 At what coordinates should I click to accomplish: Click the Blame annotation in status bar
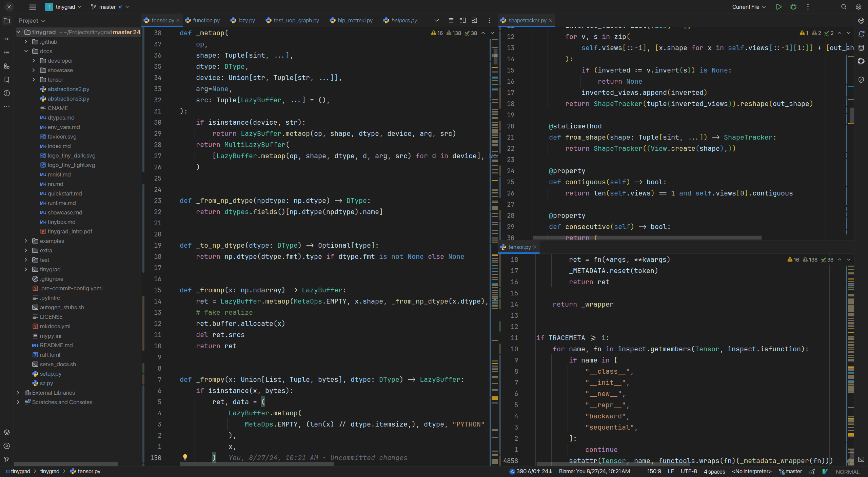[594, 472]
